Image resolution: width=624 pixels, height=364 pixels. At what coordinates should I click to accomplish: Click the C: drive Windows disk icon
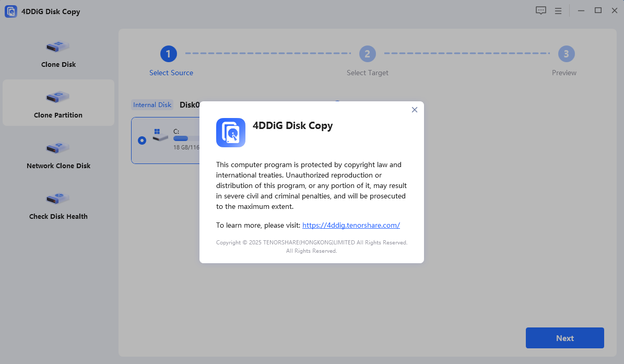pyautogui.click(x=160, y=135)
